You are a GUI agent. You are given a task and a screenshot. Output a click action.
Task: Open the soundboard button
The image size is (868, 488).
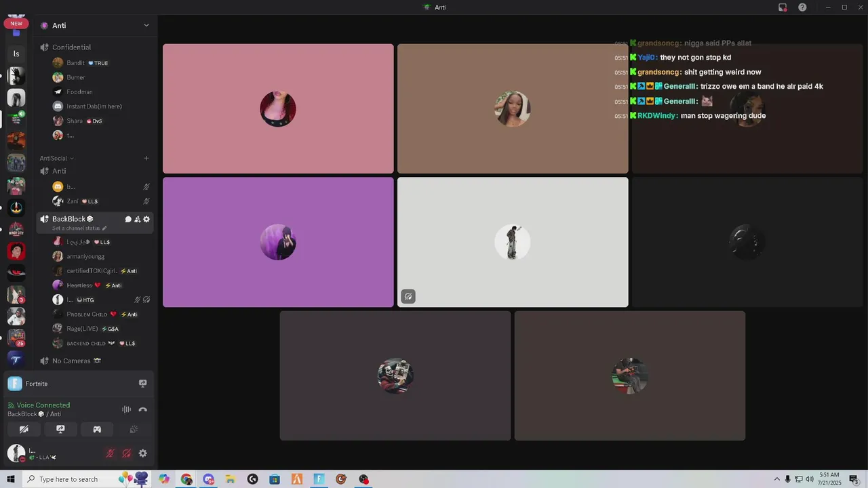tap(134, 429)
